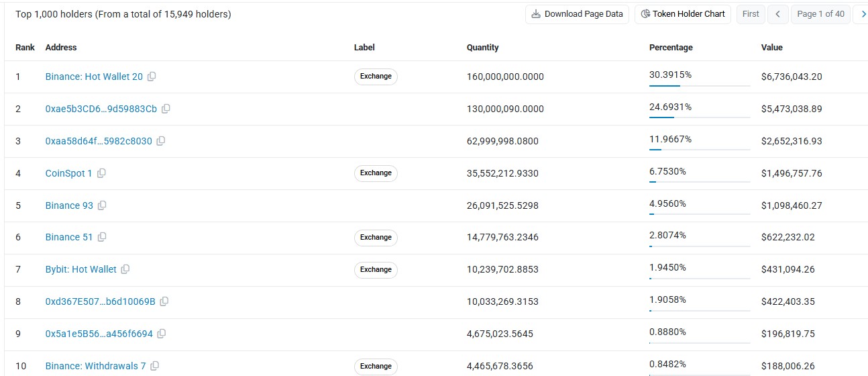
Task: Copy address 0xae5b3CD6…9d59883Cb
Action: 166,109
